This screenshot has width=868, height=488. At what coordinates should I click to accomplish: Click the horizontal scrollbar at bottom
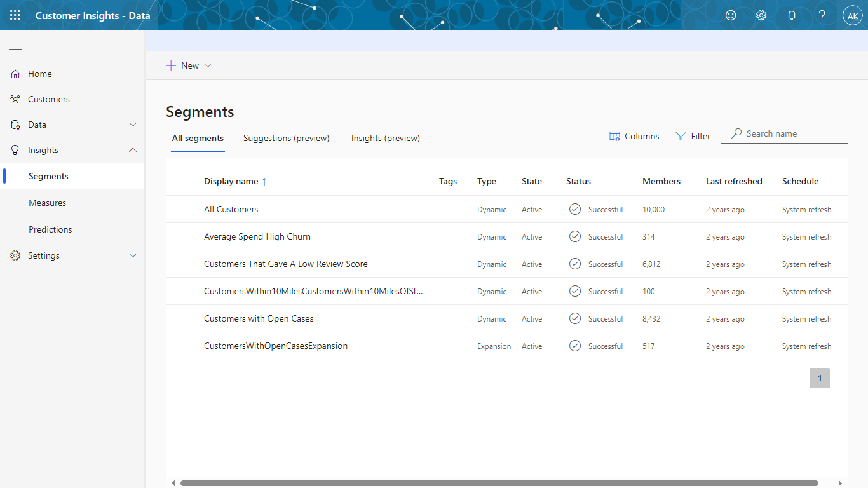coord(499,484)
